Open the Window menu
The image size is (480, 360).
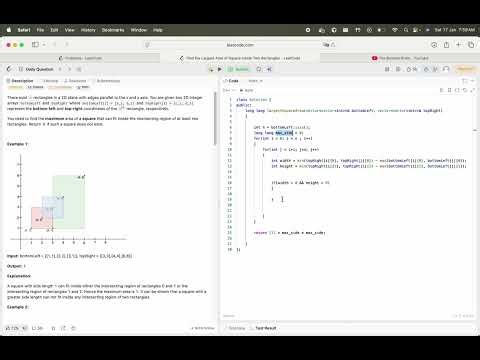point(139,30)
